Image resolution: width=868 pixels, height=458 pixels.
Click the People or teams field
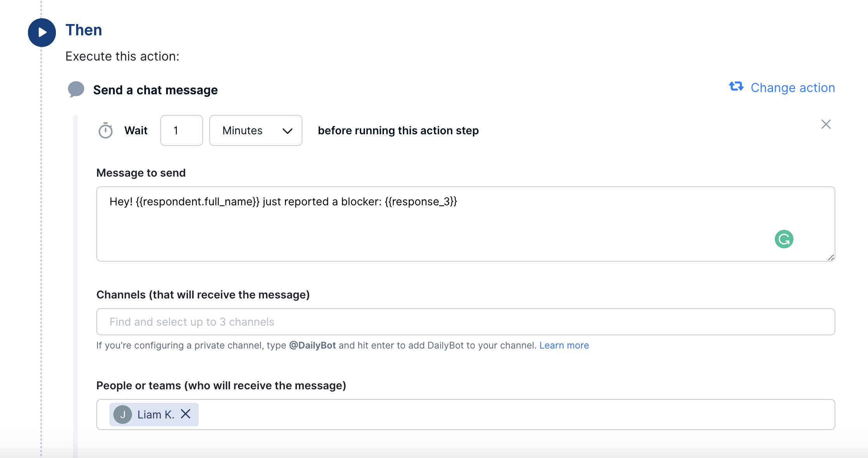(465, 415)
